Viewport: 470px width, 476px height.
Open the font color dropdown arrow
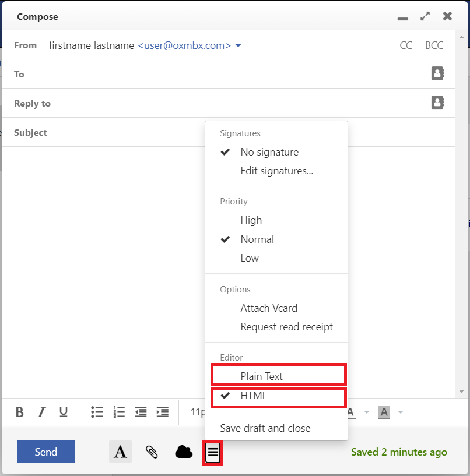[x=367, y=412]
